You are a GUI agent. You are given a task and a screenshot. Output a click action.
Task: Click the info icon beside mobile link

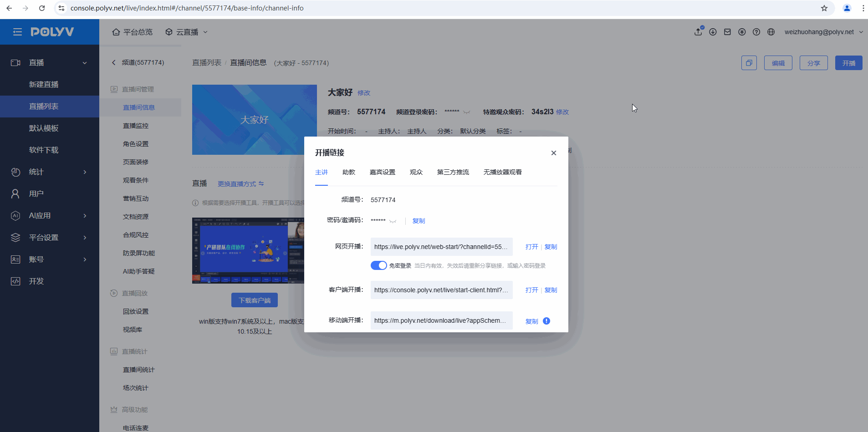(546, 321)
